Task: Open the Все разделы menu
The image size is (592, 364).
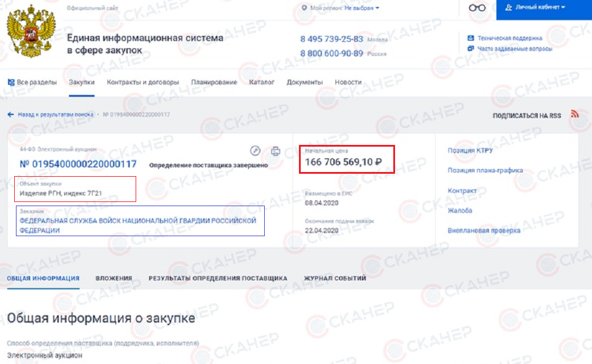Action: pyautogui.click(x=32, y=82)
